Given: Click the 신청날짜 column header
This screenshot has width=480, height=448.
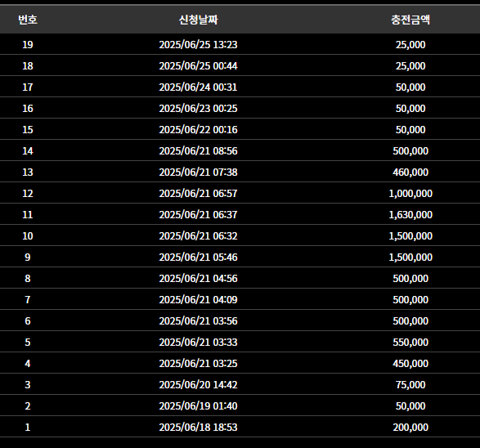Looking at the screenshot, I should pos(198,20).
